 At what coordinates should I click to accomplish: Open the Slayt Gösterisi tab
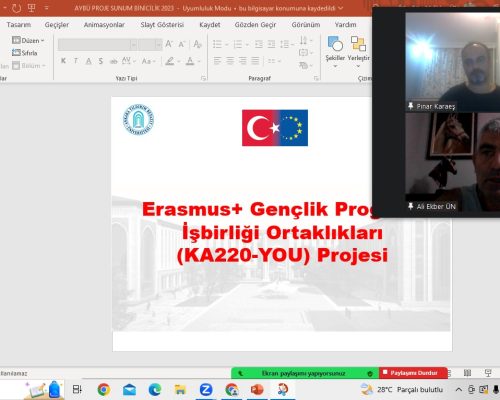[162, 25]
